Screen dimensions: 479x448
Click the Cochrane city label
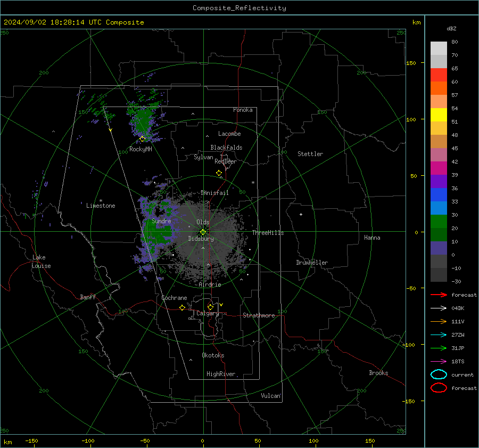(174, 298)
